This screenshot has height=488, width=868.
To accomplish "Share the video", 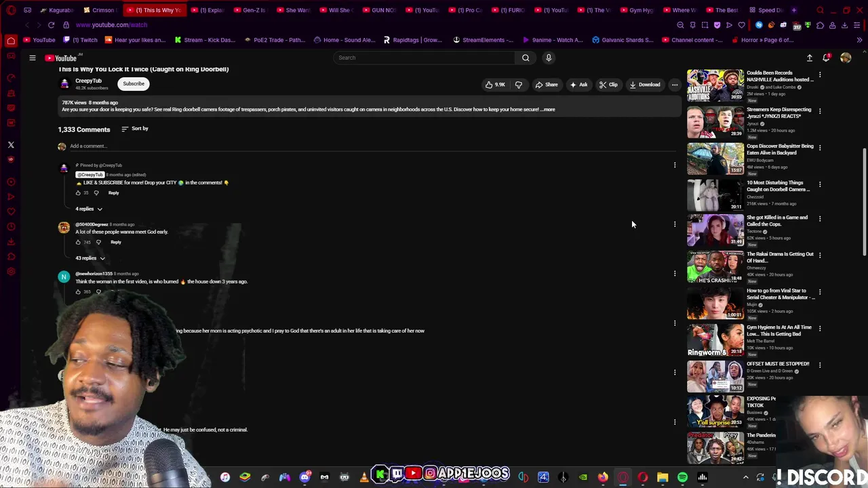I will pyautogui.click(x=547, y=85).
